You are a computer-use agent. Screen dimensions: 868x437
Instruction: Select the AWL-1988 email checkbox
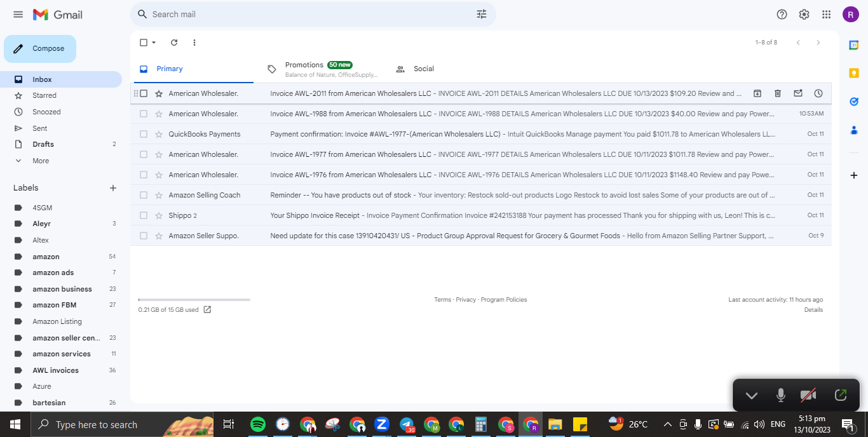[x=144, y=114]
